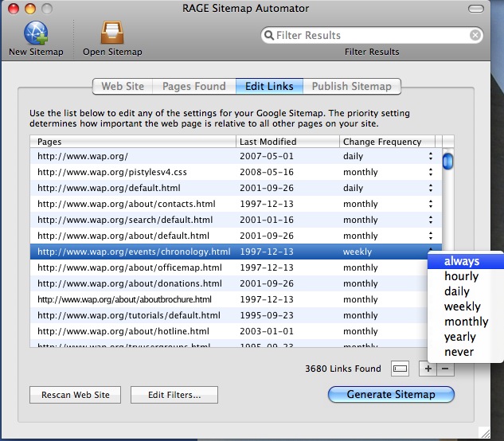504x441 pixels.
Task: Click in the Filter Results search box
Action: coord(372,35)
